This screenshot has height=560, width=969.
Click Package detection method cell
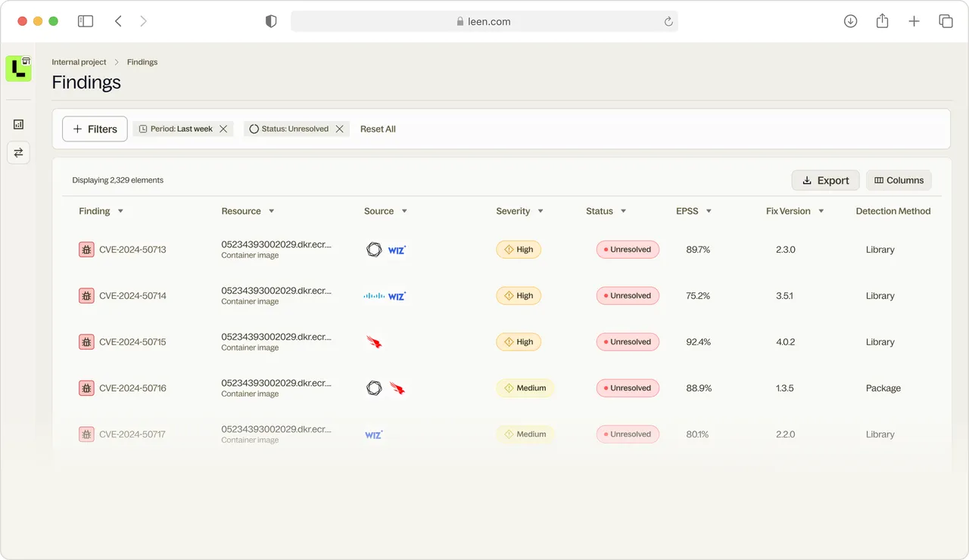(883, 388)
